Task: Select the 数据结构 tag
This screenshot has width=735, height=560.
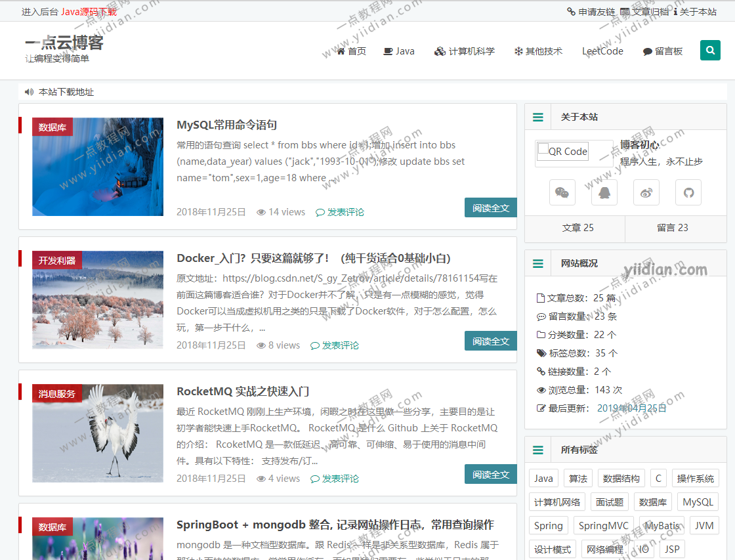Action: [x=621, y=479]
